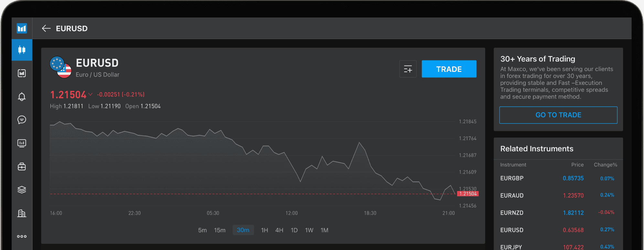Screen dimensions: 644x250
Task: Click the Euro / US Dollar subtitle
Action: tap(97, 75)
